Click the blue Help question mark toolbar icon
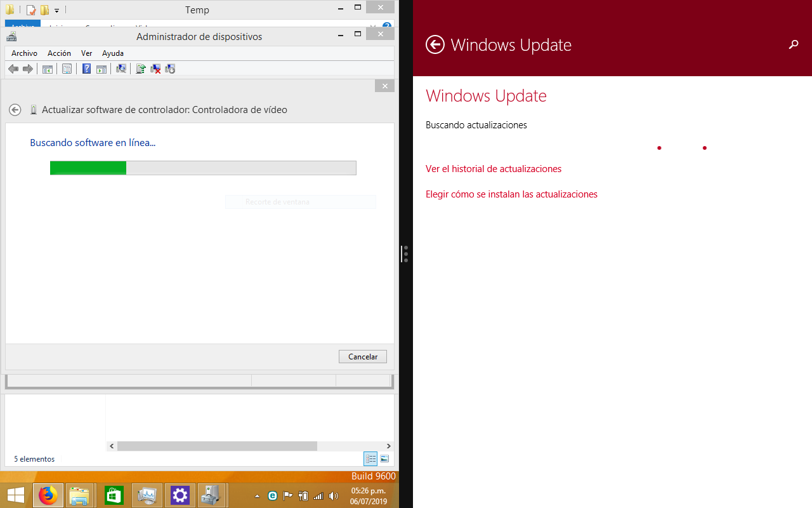Image resolution: width=812 pixels, height=508 pixels. pyautogui.click(x=87, y=69)
